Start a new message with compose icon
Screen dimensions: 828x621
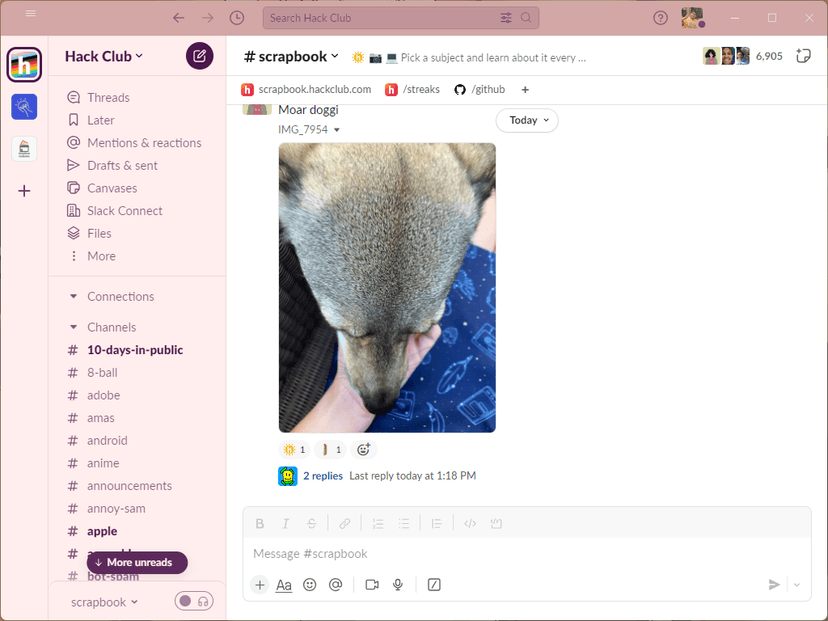tap(199, 56)
